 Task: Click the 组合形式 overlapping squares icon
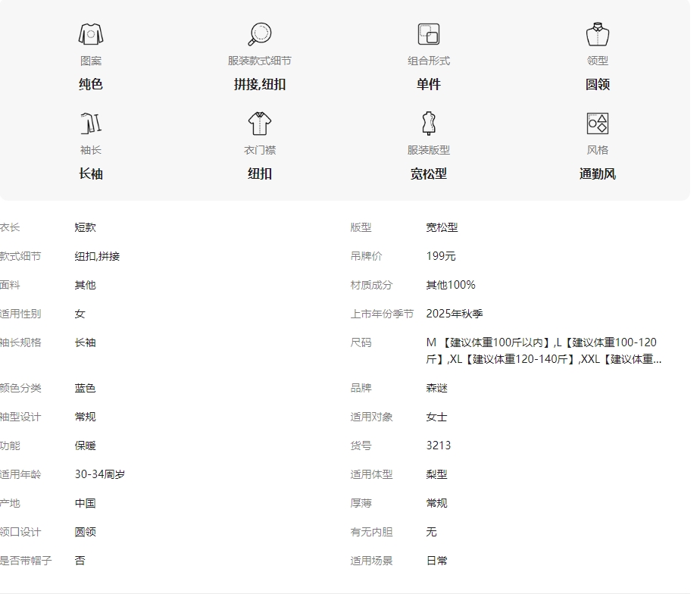[429, 34]
